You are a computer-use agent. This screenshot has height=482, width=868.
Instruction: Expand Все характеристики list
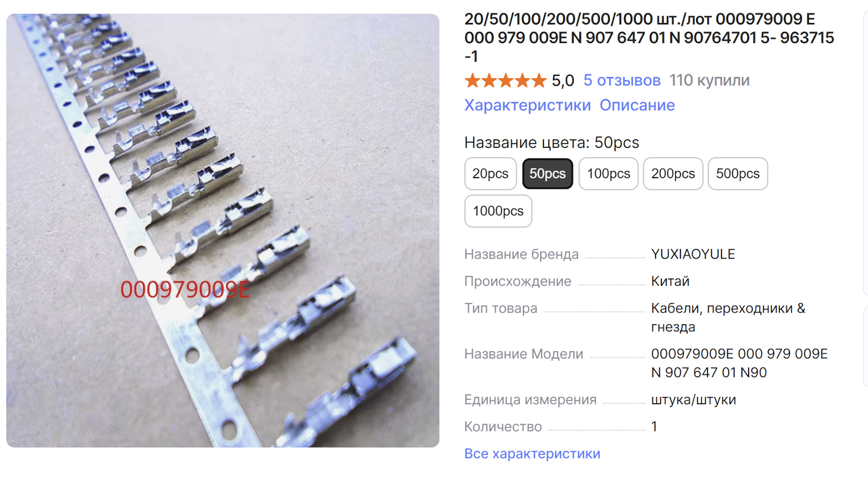point(532,454)
